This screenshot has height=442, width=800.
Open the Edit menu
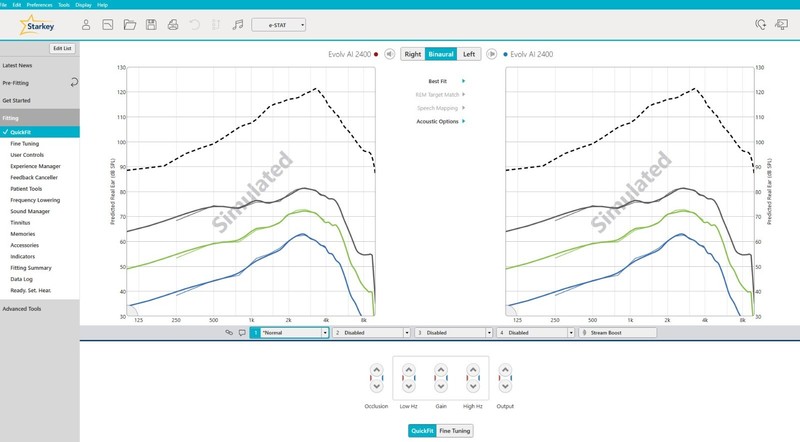tap(17, 5)
